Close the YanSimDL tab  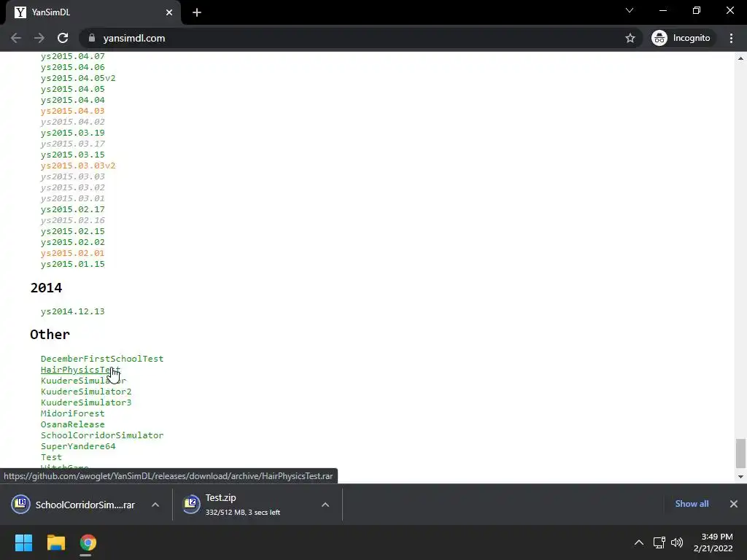[x=169, y=12]
